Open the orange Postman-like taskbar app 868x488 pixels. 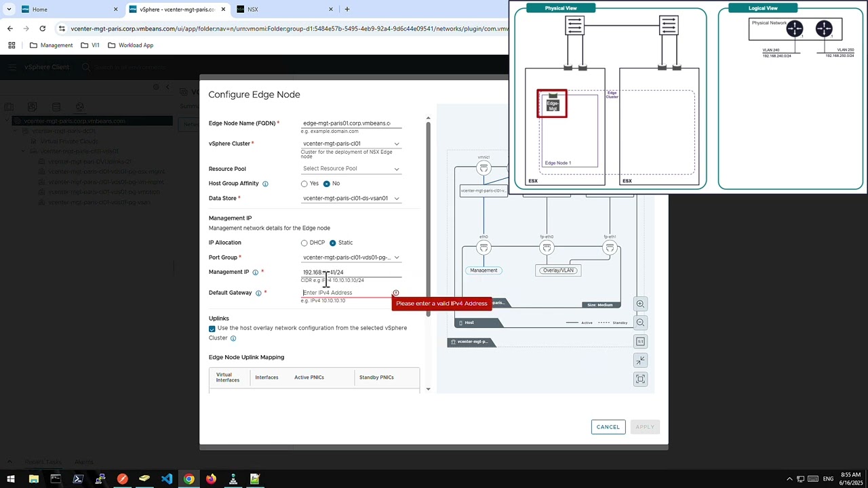tap(122, 479)
